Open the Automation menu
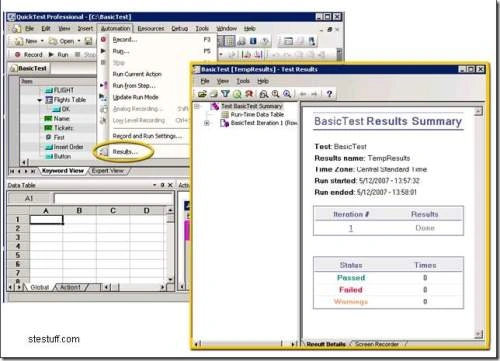This screenshot has height=361, width=500. click(115, 29)
